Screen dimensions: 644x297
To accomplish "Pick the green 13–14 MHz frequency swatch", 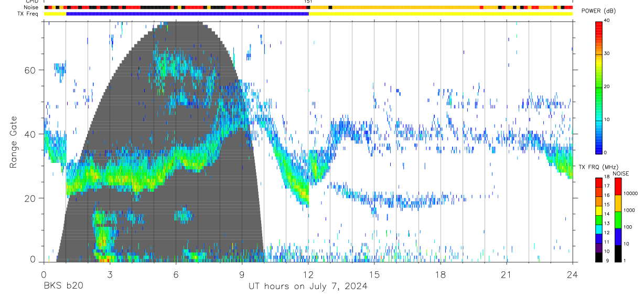I will tap(599, 220).
